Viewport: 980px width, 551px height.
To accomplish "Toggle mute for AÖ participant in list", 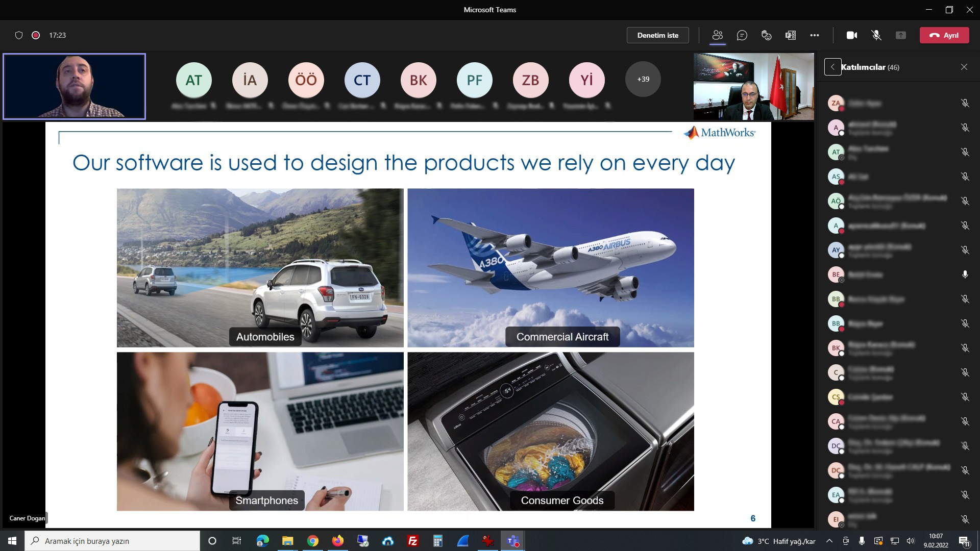I will [x=965, y=201].
